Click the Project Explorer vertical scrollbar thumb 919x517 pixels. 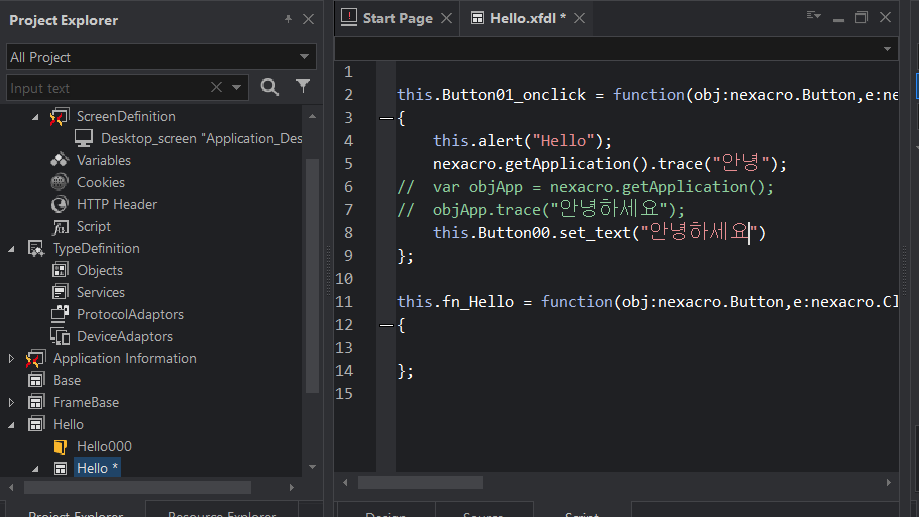pos(312,276)
